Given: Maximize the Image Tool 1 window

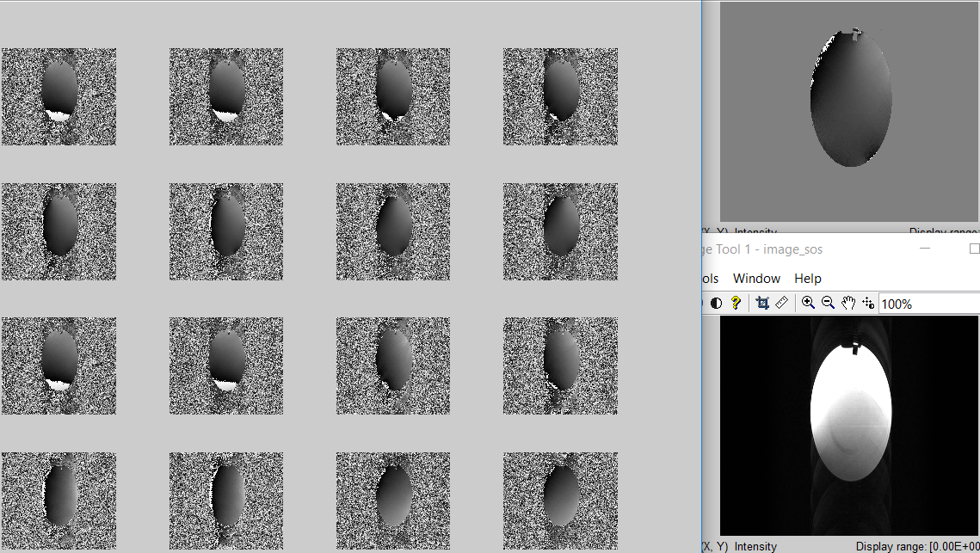Looking at the screenshot, I should tap(974, 249).
